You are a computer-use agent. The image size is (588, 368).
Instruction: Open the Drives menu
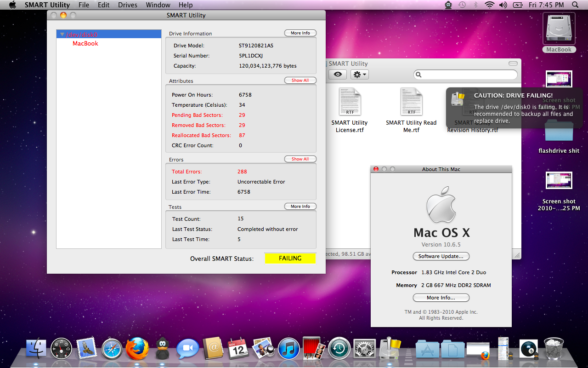tap(128, 5)
